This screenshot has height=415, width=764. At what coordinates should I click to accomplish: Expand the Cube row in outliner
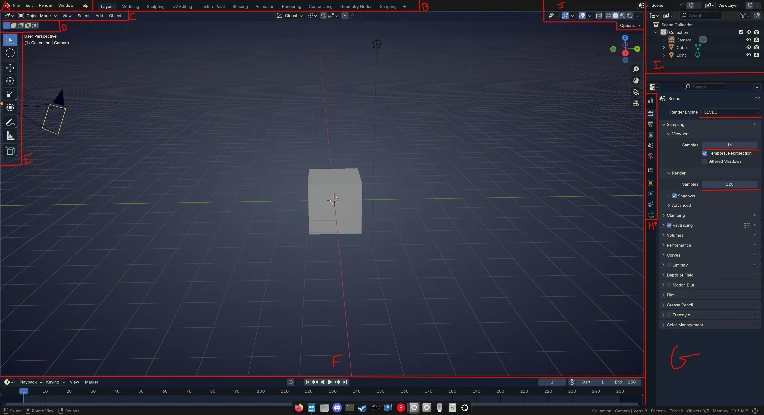click(664, 47)
